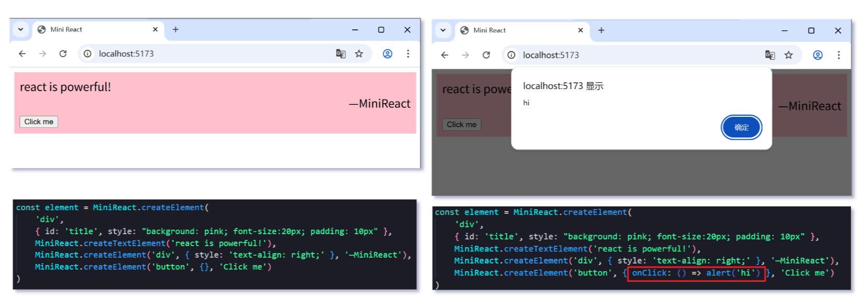
Task: Open site info icon in right browser address bar
Action: point(511,55)
